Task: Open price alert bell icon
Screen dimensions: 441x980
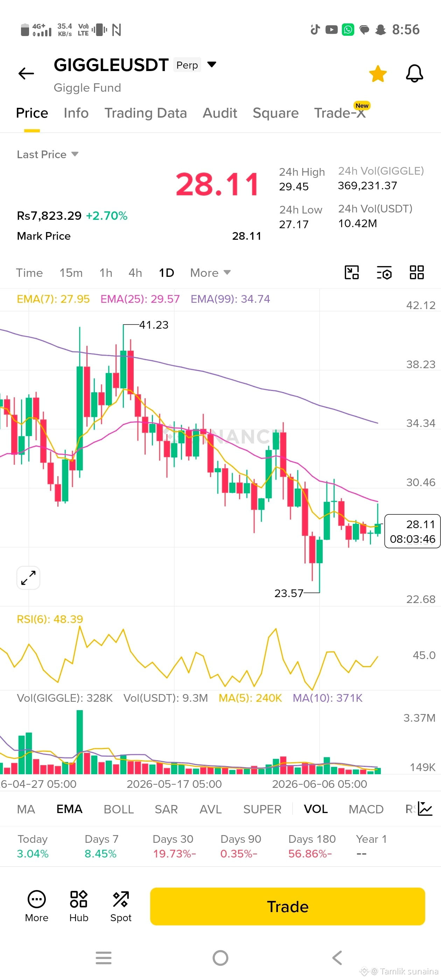Action: tap(414, 73)
